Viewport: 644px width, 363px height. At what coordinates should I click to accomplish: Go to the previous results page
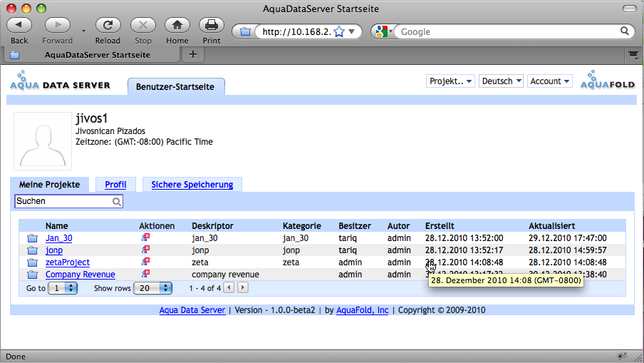point(229,288)
